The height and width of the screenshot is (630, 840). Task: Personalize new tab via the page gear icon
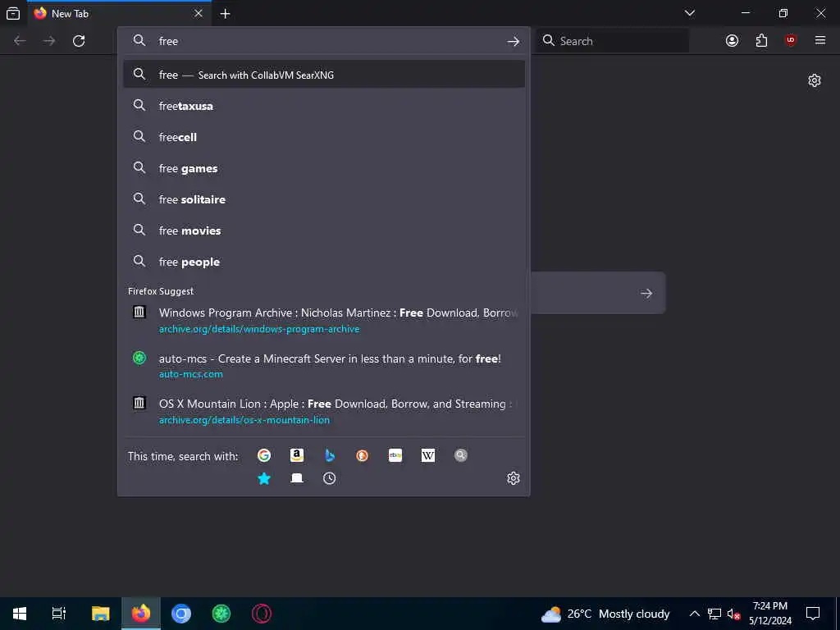point(815,80)
